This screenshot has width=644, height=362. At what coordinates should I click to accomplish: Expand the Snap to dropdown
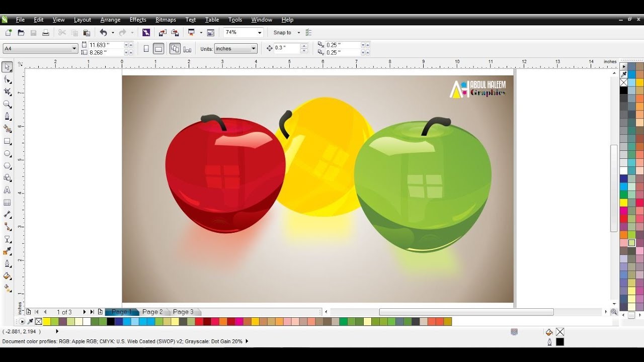(x=298, y=33)
